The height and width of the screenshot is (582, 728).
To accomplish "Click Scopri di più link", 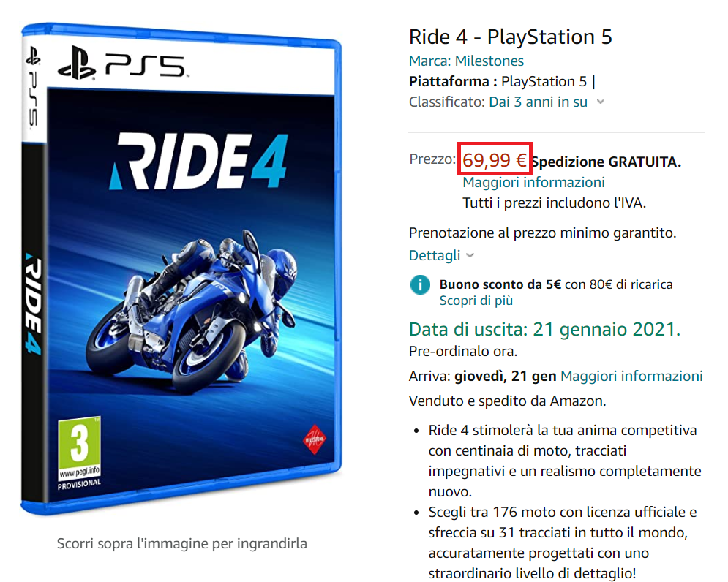I will click(476, 301).
